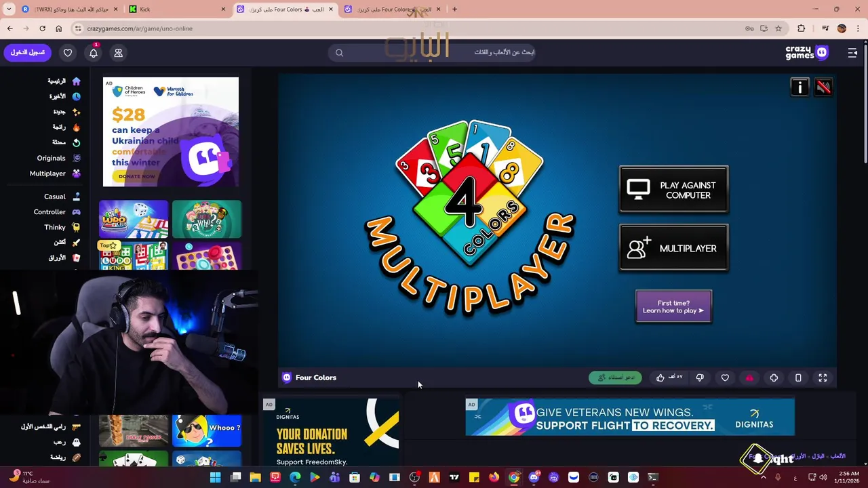The height and width of the screenshot is (488, 868).
Task: Click Donate Now in Ukrainian child ad
Action: pyautogui.click(x=137, y=176)
